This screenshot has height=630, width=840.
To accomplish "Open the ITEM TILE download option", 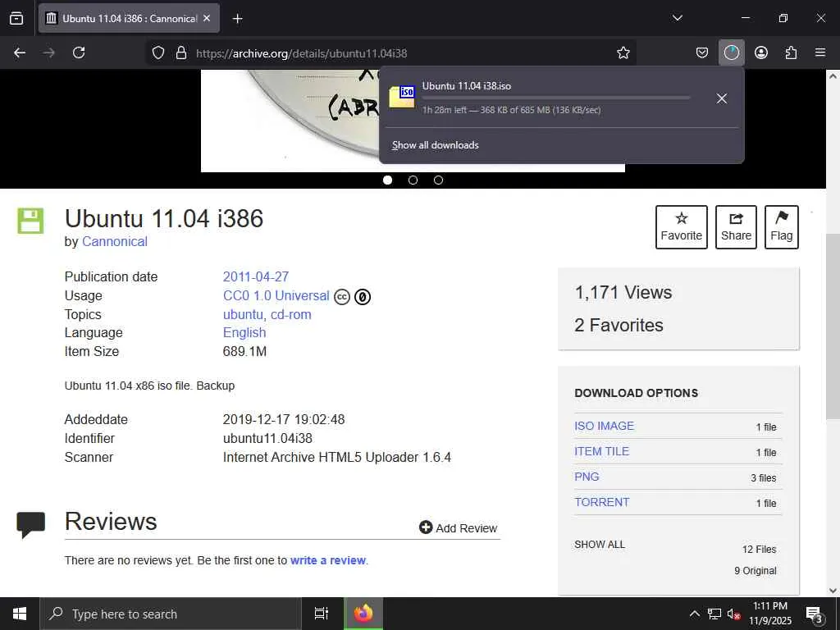I will tap(601, 451).
